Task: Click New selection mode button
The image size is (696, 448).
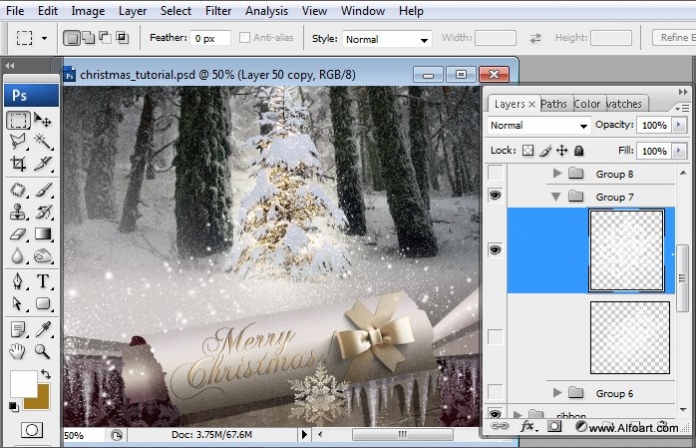Action: point(72,38)
